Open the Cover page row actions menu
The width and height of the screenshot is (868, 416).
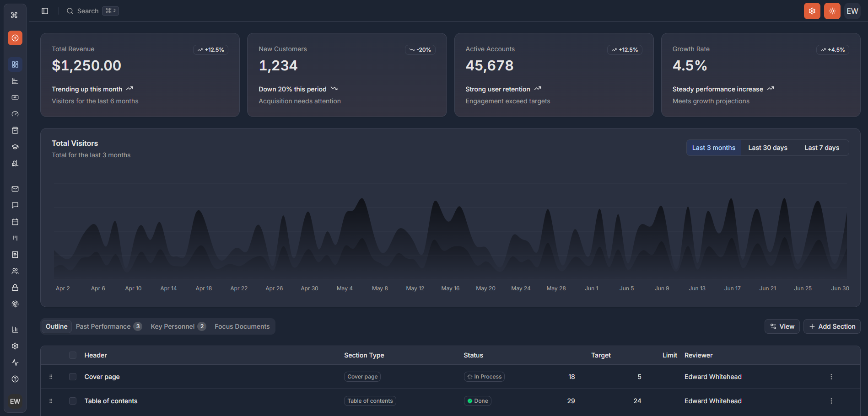(x=831, y=377)
